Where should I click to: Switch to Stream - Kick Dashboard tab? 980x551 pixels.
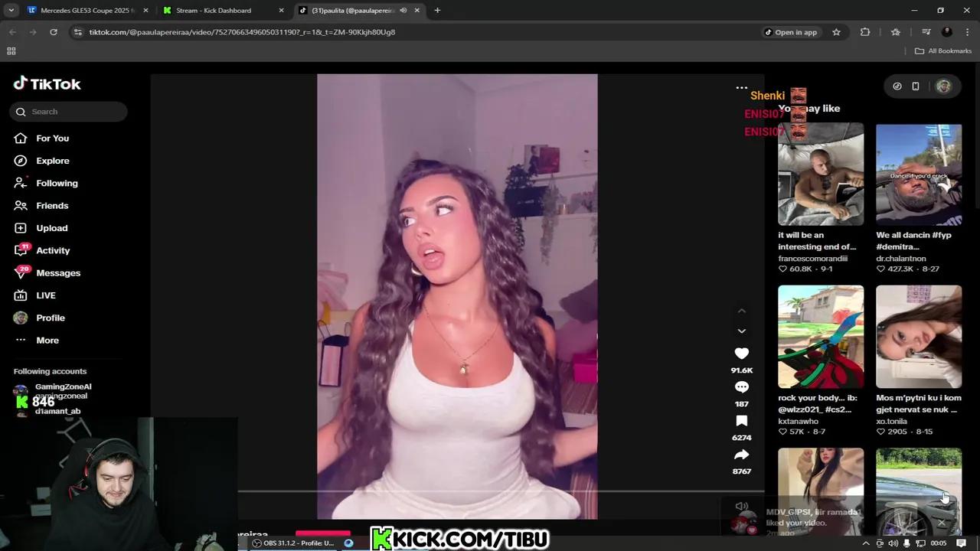click(214, 11)
